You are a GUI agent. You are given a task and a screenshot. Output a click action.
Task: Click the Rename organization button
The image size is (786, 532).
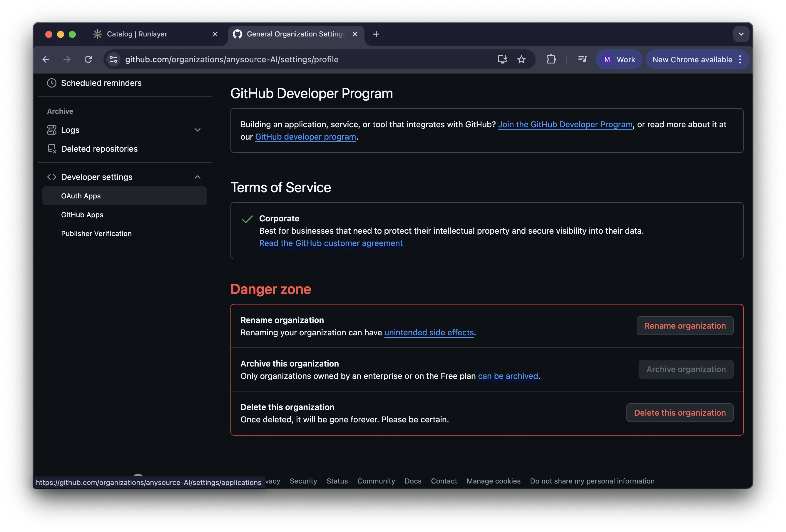pyautogui.click(x=685, y=326)
